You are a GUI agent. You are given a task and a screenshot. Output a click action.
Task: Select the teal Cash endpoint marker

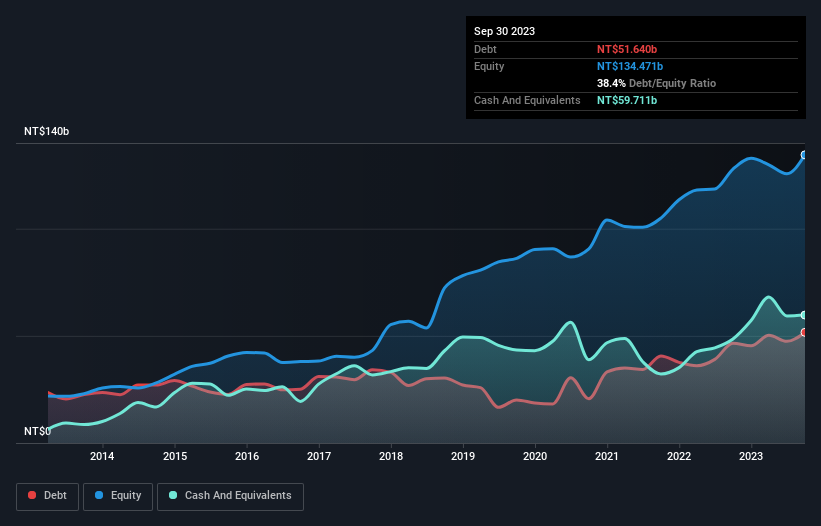point(804,315)
